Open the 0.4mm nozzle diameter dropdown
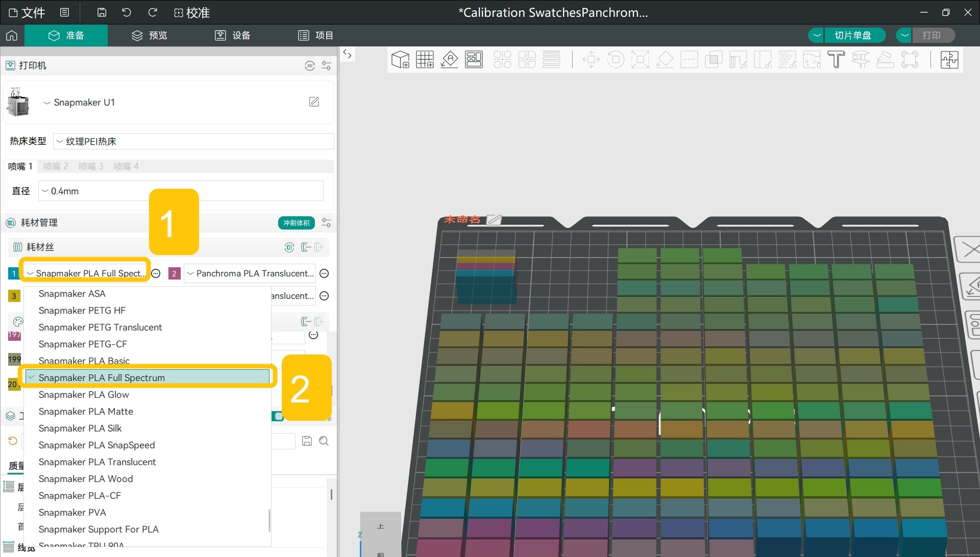The image size is (980, 557). pos(181,191)
